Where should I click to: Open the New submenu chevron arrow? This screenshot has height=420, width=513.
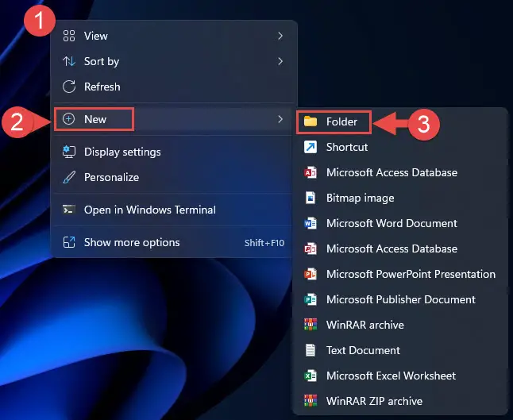tap(280, 119)
